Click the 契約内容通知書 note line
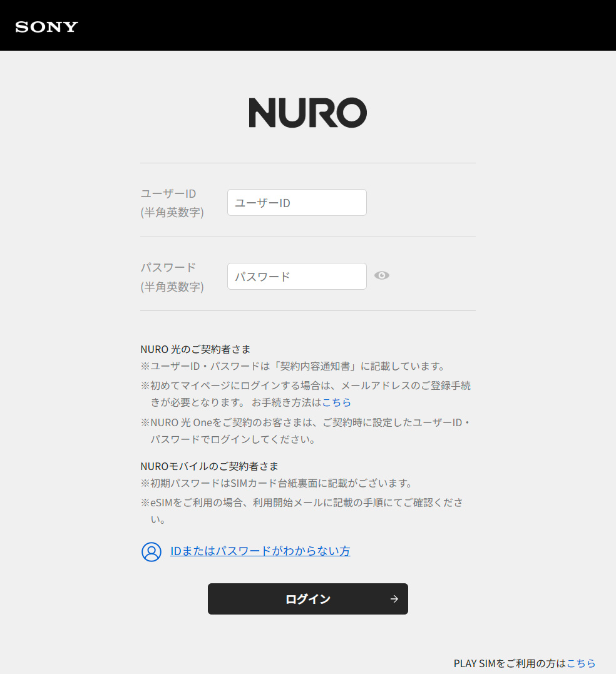This screenshot has width=616, height=674. (293, 366)
